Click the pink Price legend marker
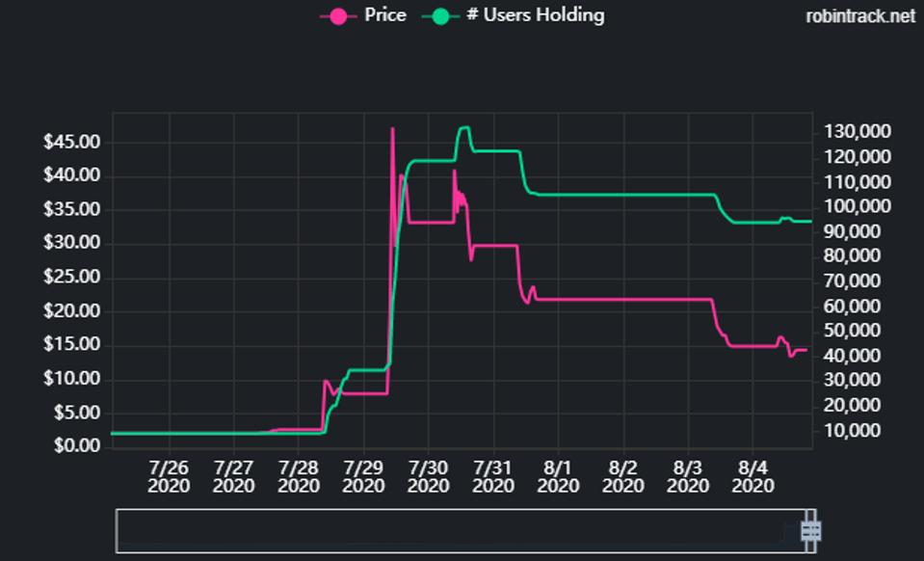 pyautogui.click(x=338, y=15)
